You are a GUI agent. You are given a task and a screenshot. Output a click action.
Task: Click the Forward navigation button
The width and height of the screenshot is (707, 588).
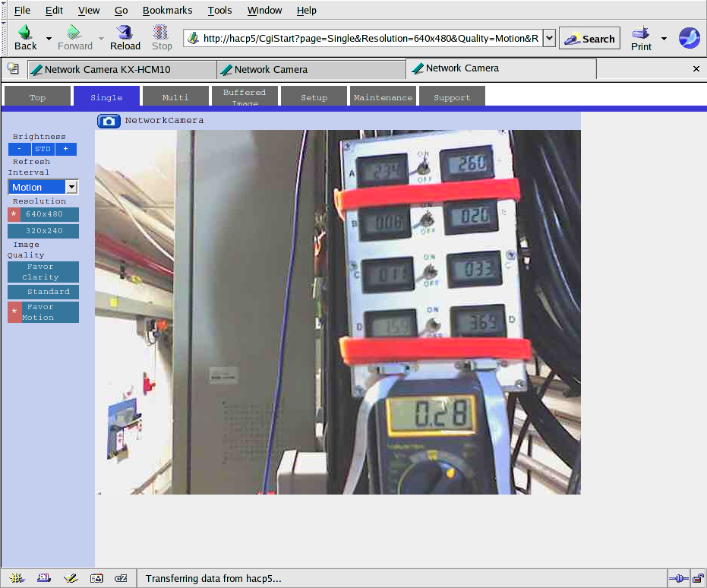click(x=74, y=38)
